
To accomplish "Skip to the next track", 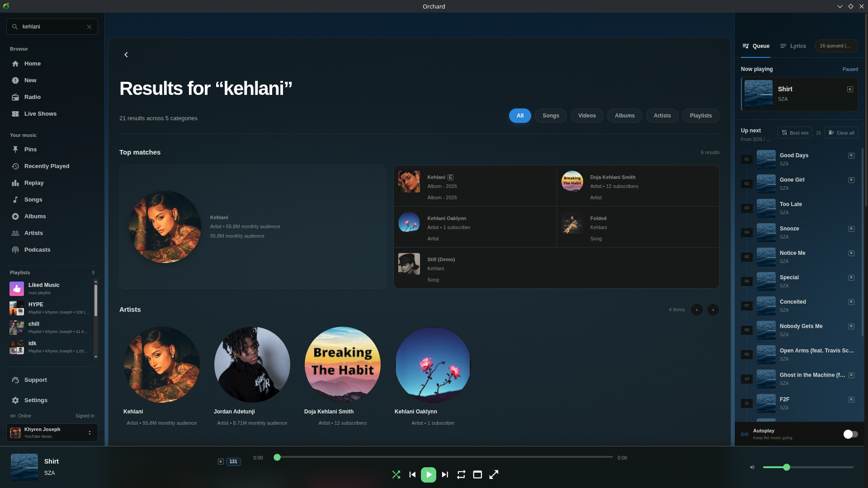I will [445, 474].
